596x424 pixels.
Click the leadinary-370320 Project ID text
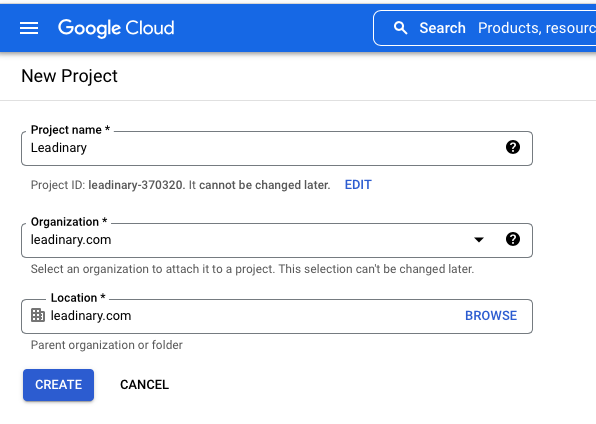[x=135, y=185]
